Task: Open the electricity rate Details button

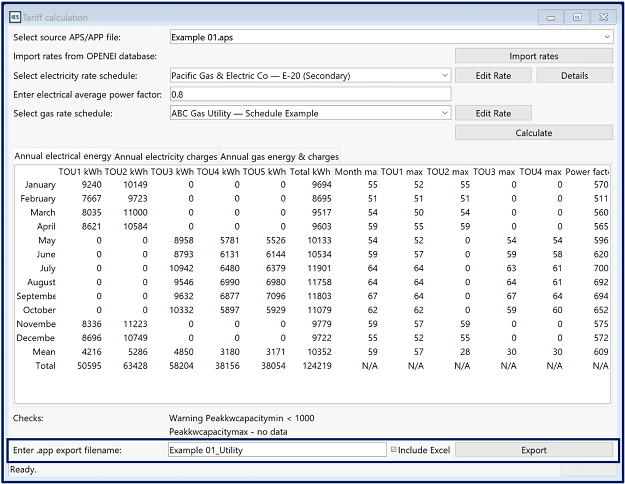Action: (574, 75)
